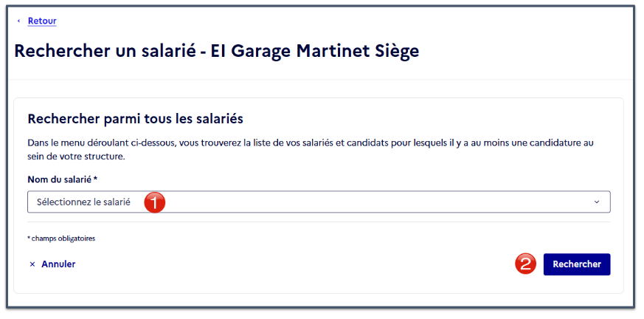Launch the search with the Rechercher button

click(x=577, y=264)
